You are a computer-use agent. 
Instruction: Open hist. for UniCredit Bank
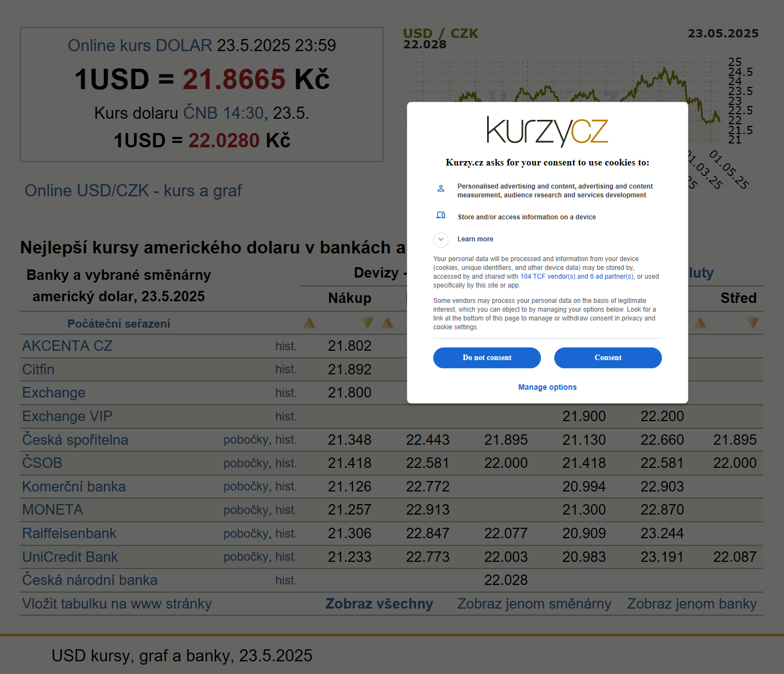tap(286, 557)
